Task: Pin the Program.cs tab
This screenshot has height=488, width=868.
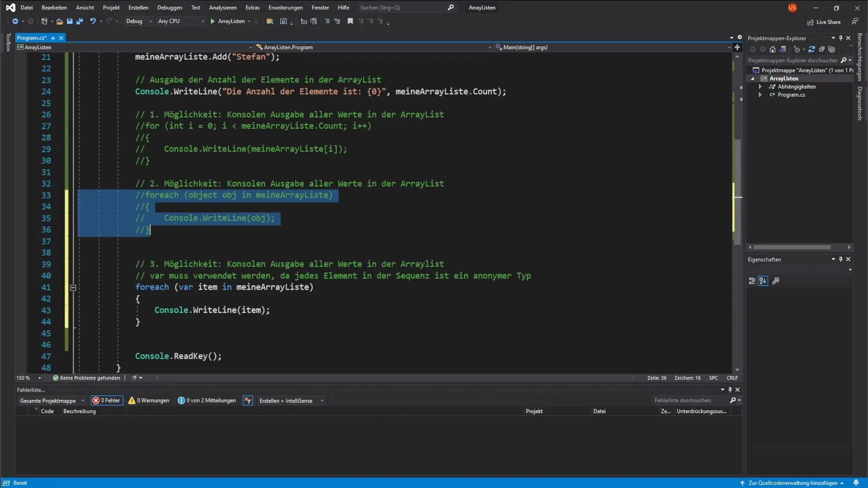Action: click(53, 38)
